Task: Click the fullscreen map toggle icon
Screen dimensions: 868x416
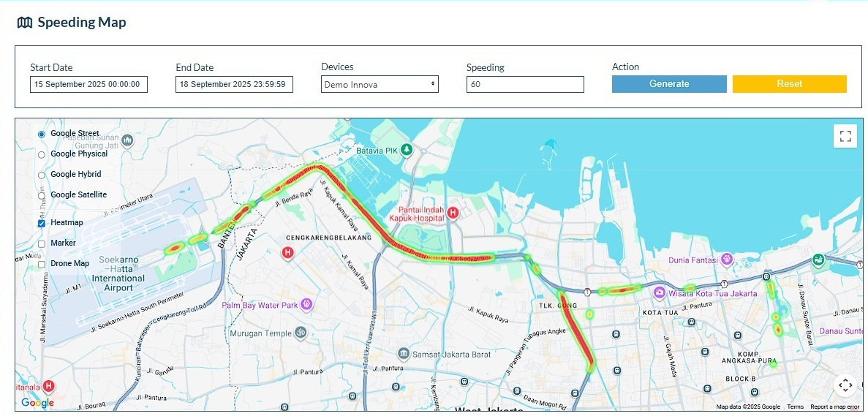Action: tap(845, 136)
